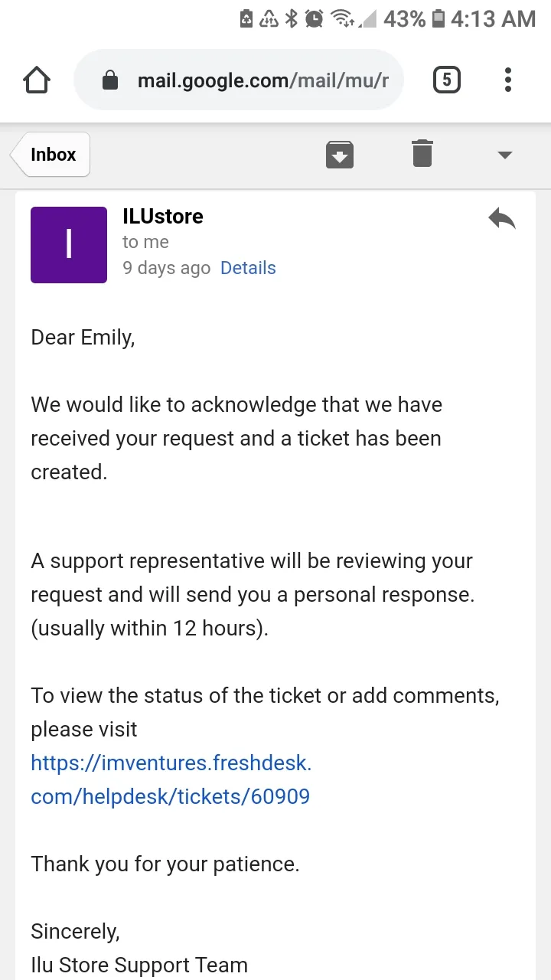Tap the 4:13 AM clock
Viewport: 551px width, 980px height.
494,18
